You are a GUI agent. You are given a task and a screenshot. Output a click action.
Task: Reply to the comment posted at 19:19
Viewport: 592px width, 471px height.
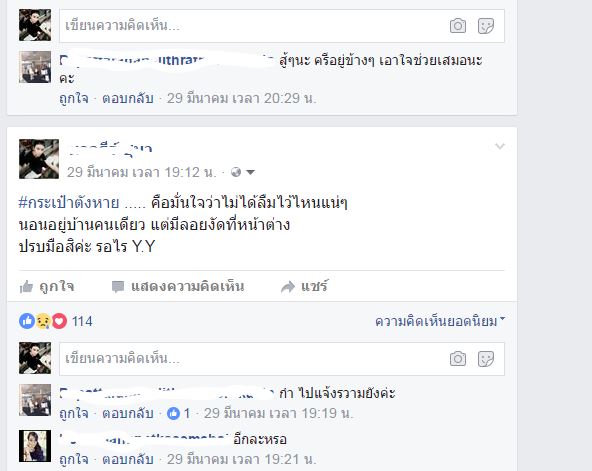(128, 414)
